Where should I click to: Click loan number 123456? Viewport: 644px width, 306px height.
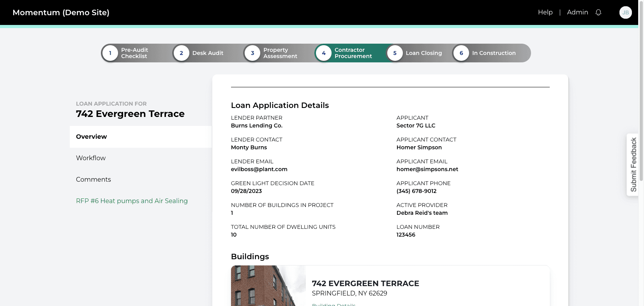click(x=406, y=235)
